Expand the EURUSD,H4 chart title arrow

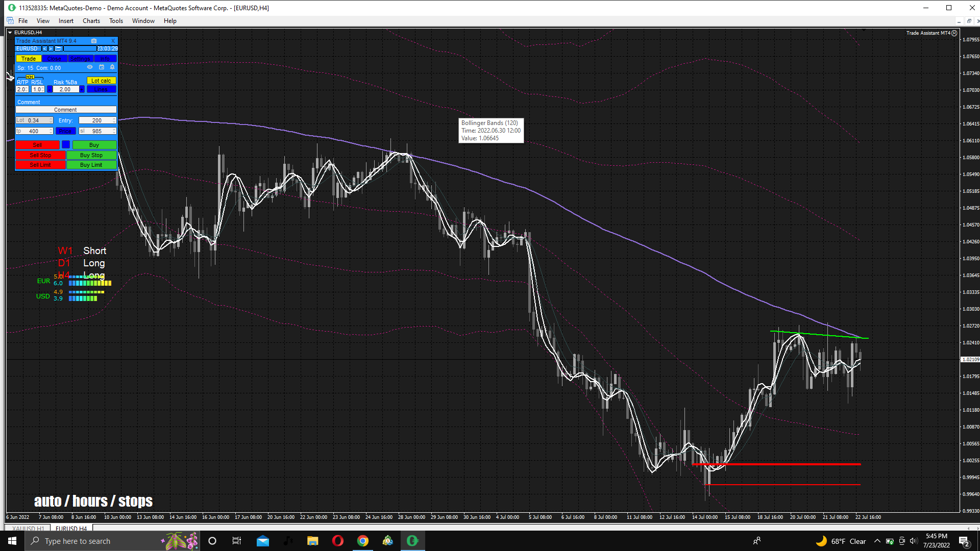pyautogui.click(x=10, y=32)
